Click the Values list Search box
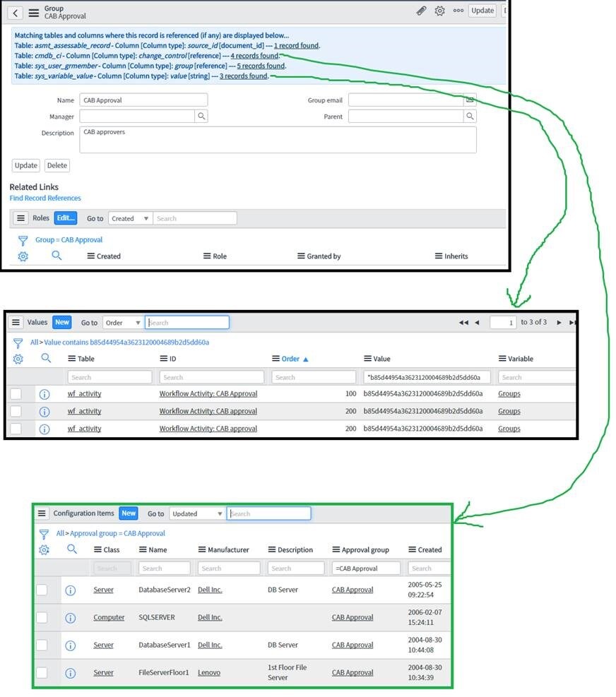 [x=186, y=323]
